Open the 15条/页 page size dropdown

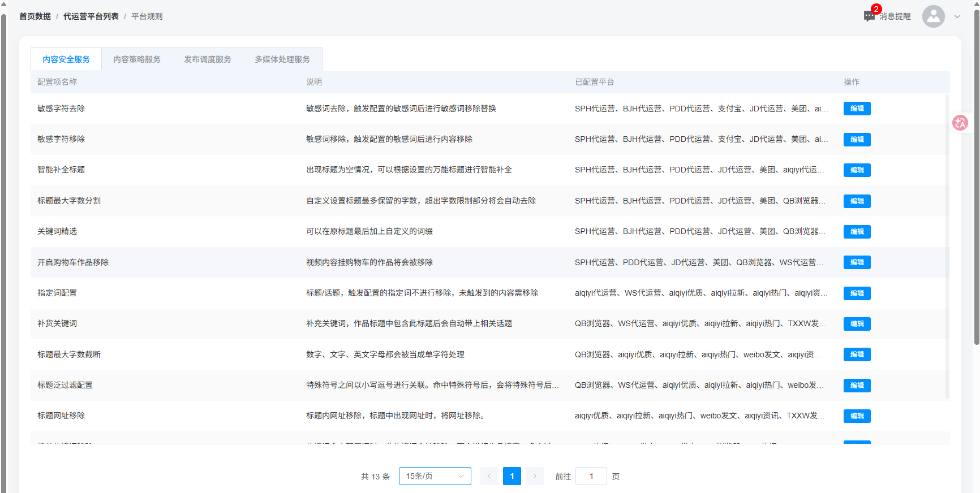click(435, 476)
